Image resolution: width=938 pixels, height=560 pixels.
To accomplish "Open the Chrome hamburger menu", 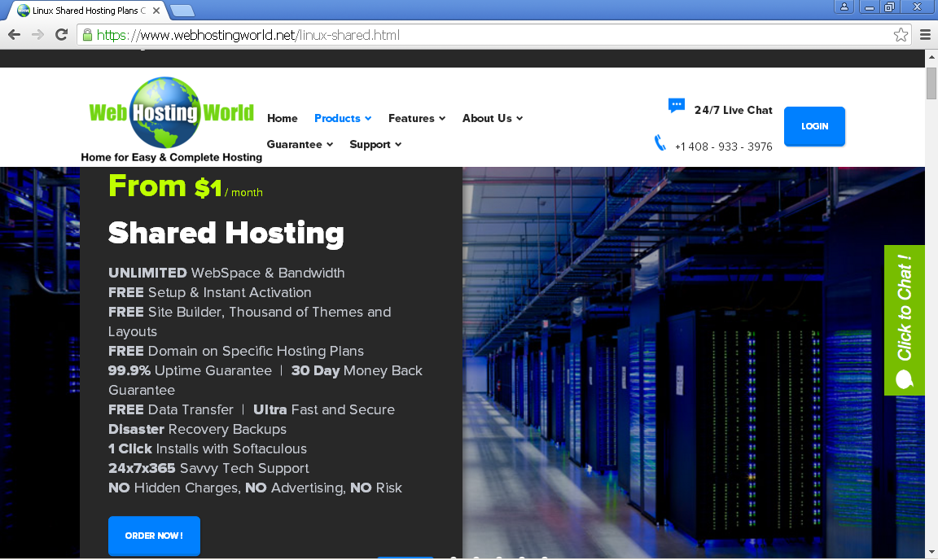I will [925, 35].
